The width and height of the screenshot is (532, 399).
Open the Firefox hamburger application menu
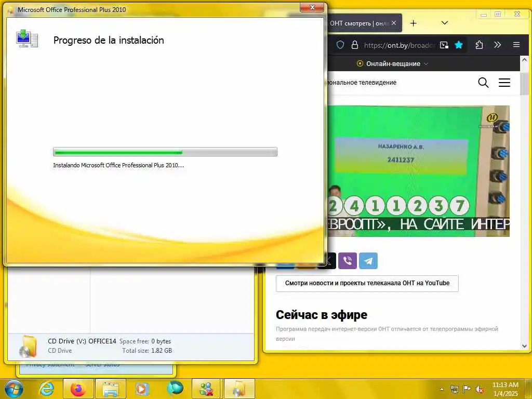coord(516,45)
